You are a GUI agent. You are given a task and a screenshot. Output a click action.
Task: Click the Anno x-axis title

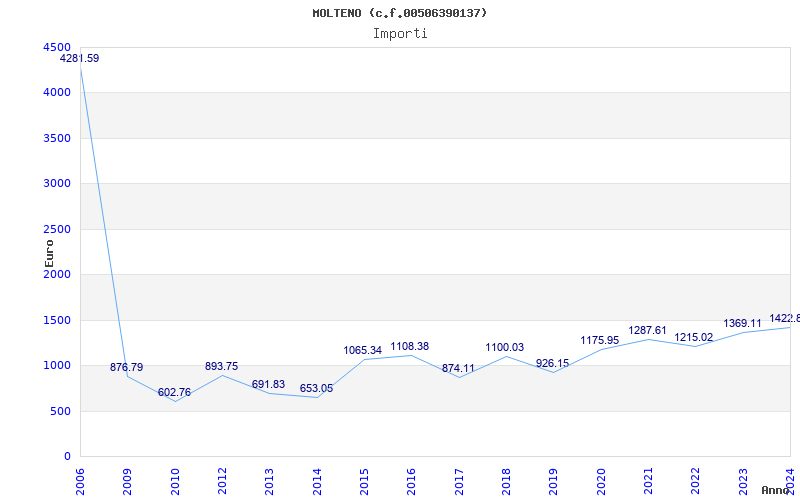click(x=775, y=490)
